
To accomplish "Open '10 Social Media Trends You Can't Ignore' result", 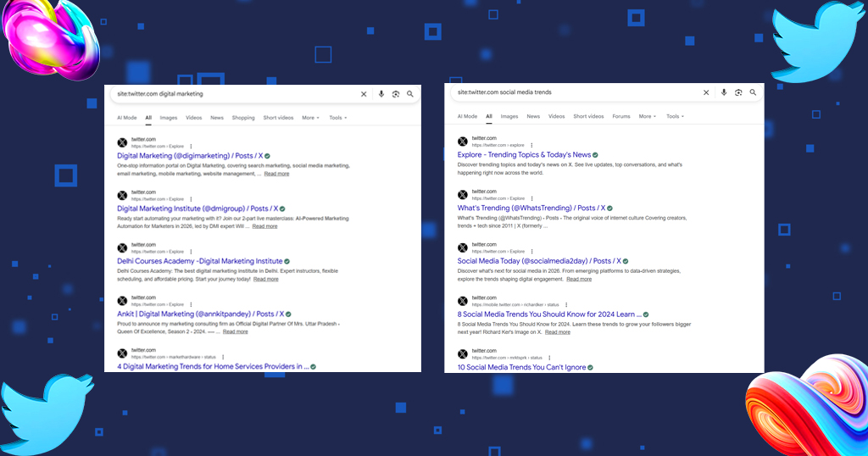I will point(521,368).
